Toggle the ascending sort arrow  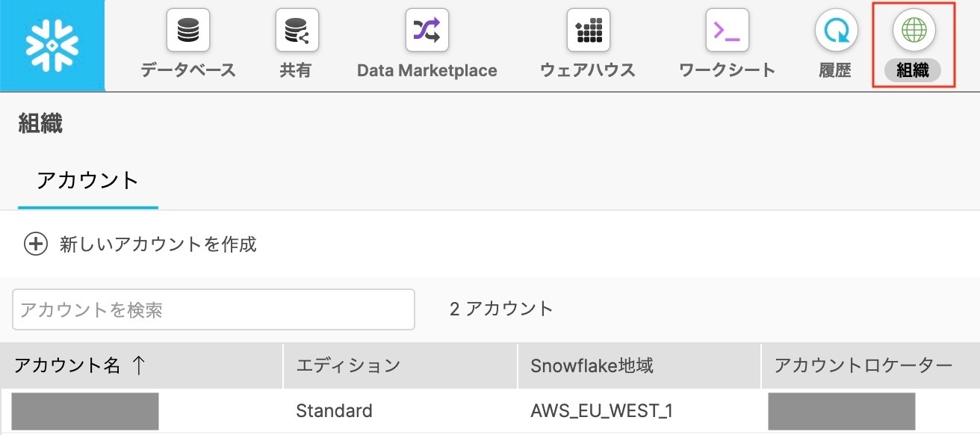(137, 365)
